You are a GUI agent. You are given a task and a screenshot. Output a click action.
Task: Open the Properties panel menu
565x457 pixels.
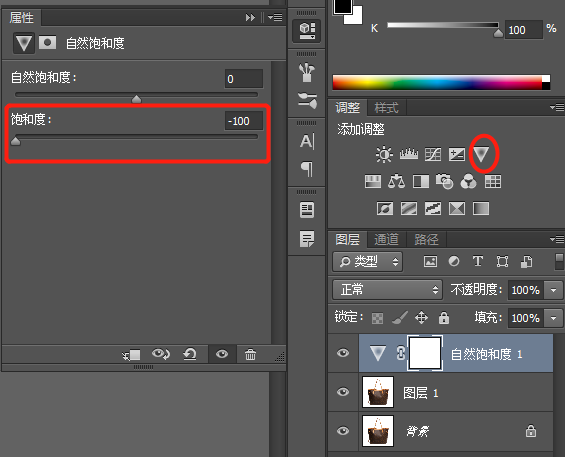point(275,17)
